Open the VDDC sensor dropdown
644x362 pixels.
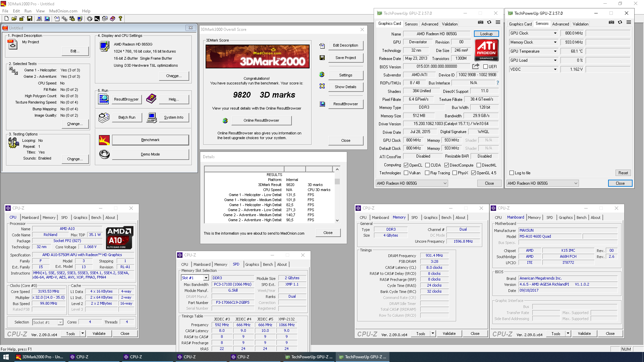pyautogui.click(x=555, y=69)
